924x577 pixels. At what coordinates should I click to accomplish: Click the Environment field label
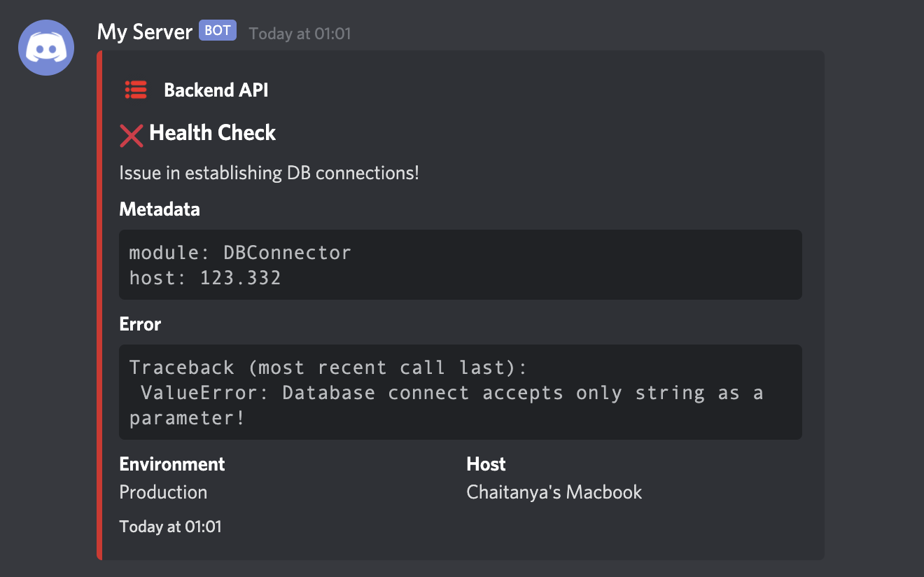point(172,464)
